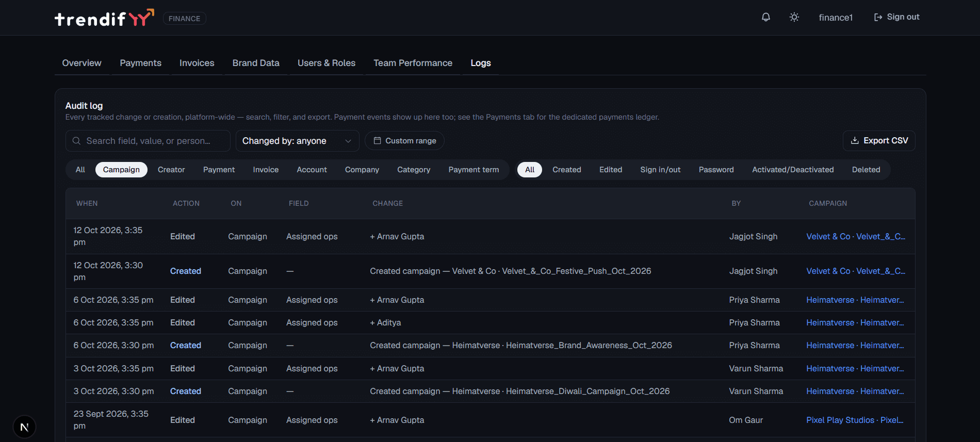Open the Pixel Play Studios campaign link
The height and width of the screenshot is (442, 980).
pos(855,420)
